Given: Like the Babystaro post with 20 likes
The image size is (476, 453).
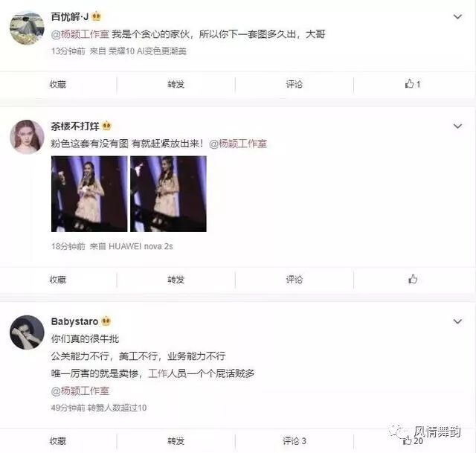Looking at the screenshot, I should point(413,440).
